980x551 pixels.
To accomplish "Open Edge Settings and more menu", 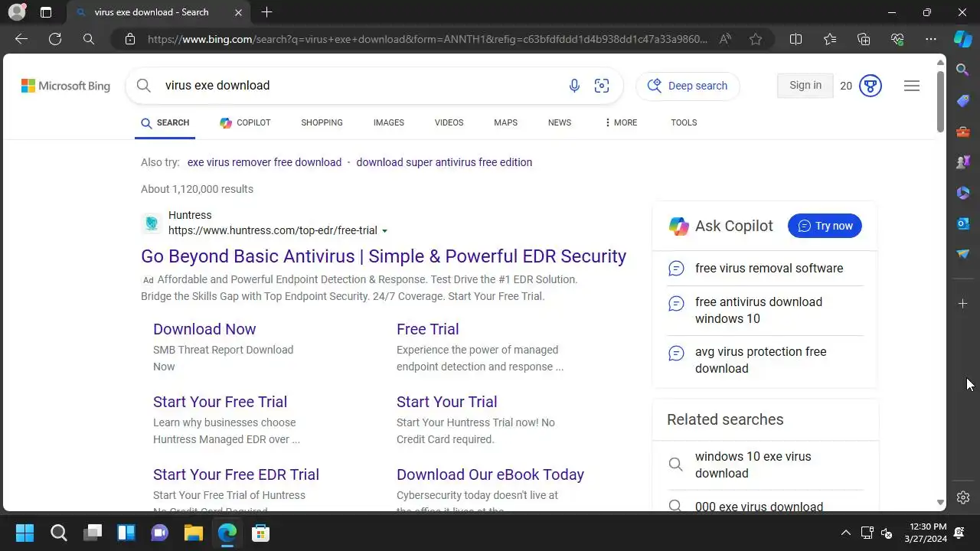I will (x=931, y=39).
